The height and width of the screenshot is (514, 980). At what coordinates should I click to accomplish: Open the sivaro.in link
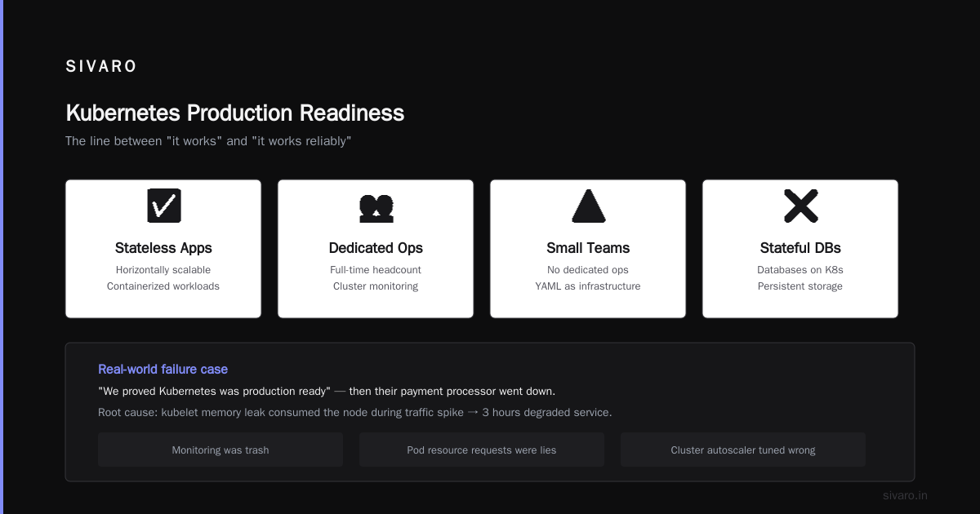pyautogui.click(x=905, y=495)
